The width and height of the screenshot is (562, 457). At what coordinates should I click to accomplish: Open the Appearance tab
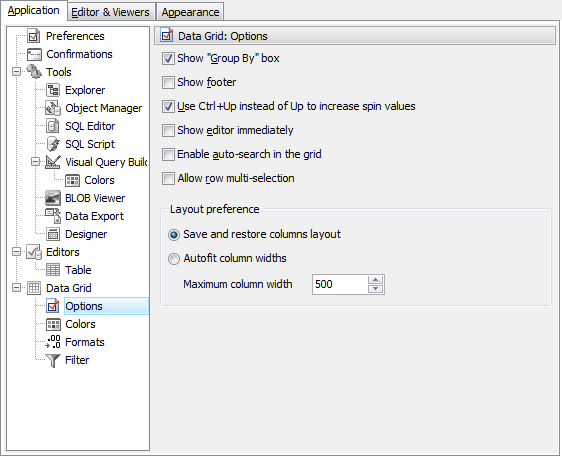pos(190,12)
